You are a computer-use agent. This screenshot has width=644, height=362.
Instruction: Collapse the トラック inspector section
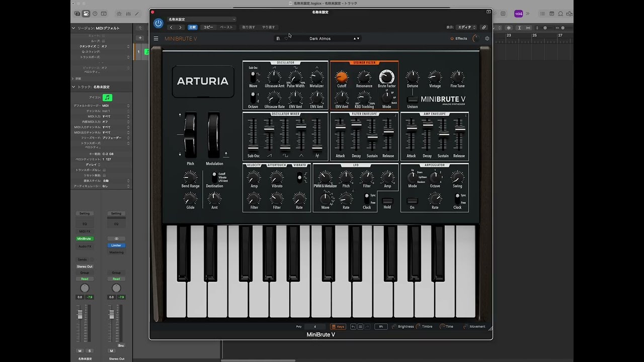coord(73,87)
